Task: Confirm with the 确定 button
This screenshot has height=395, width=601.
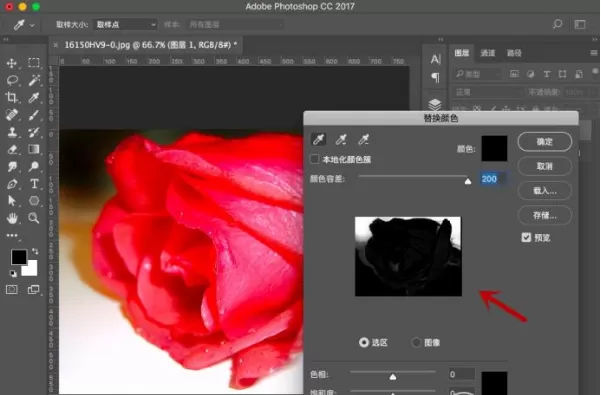Action: [544, 142]
